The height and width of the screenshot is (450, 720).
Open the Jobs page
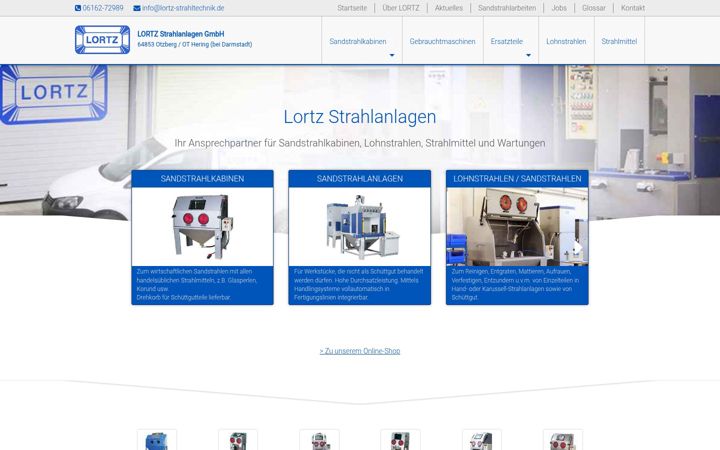(x=559, y=8)
